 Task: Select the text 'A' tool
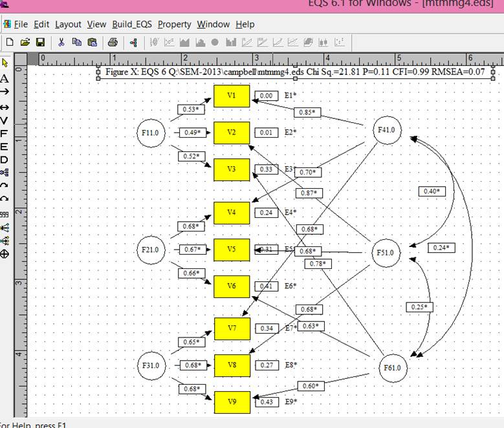[4, 78]
